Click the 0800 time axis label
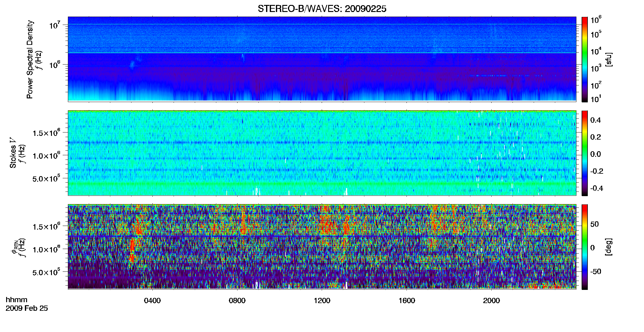 (x=237, y=301)
